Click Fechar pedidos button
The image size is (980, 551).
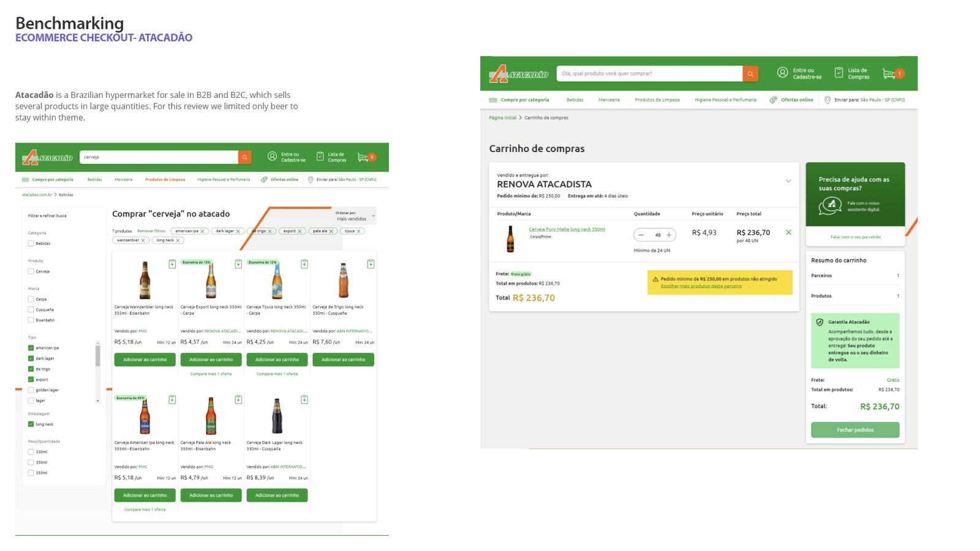[855, 430]
